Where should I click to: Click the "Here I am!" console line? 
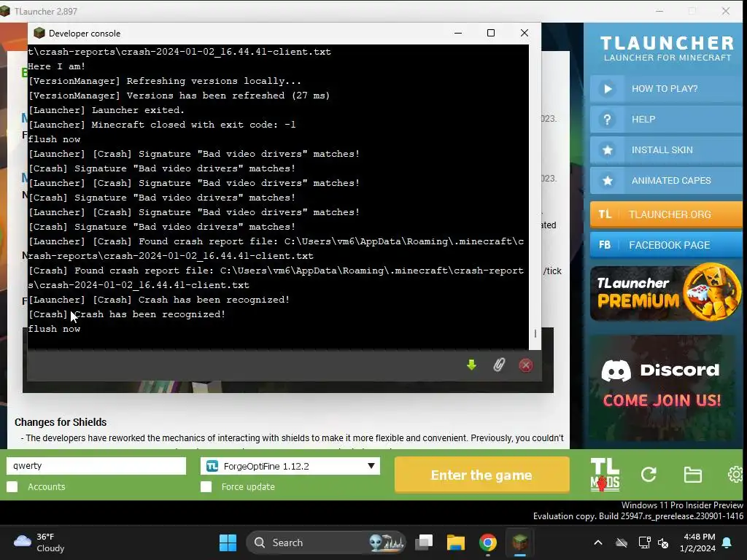(57, 66)
